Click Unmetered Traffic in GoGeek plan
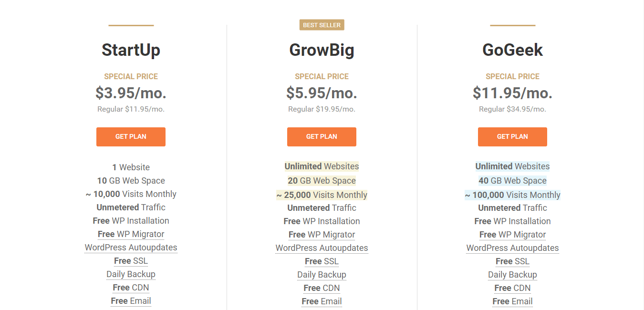The image size is (644, 310). point(512,208)
